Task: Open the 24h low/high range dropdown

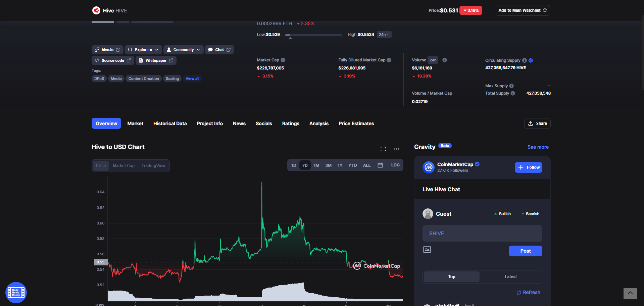Action: click(x=384, y=35)
